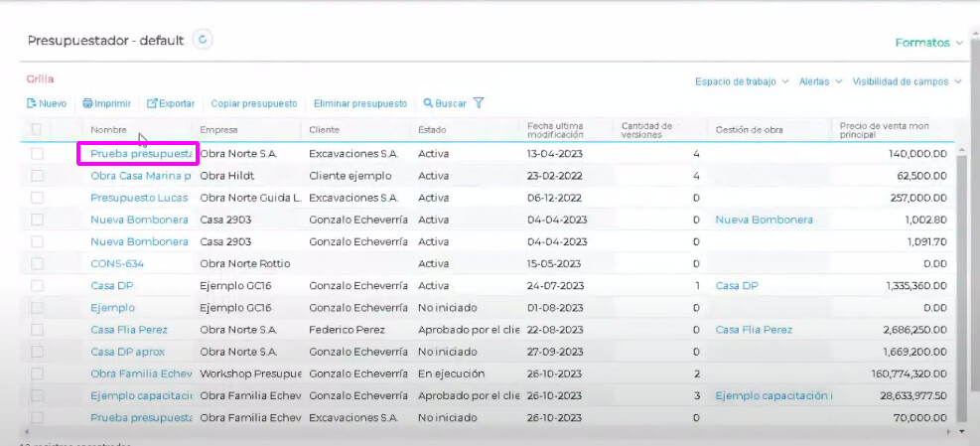Check the Casa DP aprox row checkbox
Viewport: 980px width, 446px height.
click(37, 352)
